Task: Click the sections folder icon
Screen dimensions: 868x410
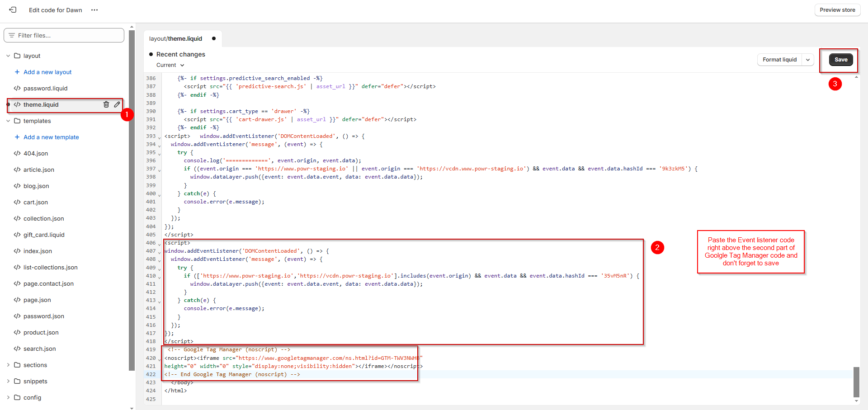Action: point(17,365)
